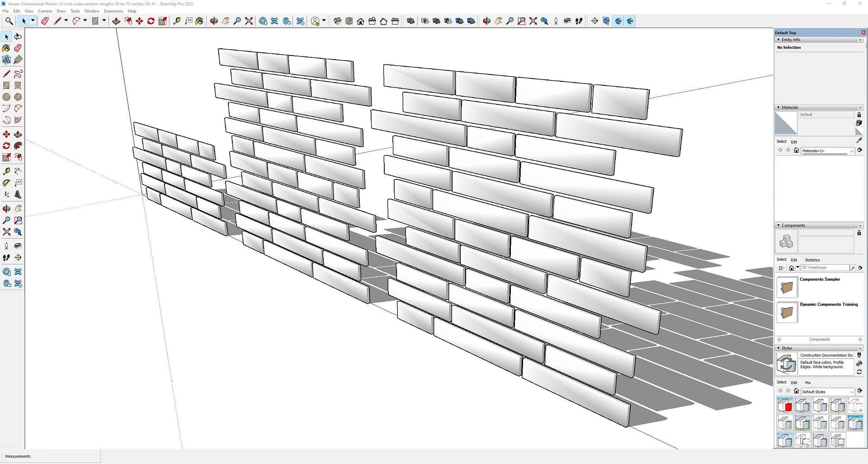Image resolution: width=868 pixels, height=464 pixels.
Task: Switch to the Statistics tab in Components
Action: pyautogui.click(x=812, y=260)
